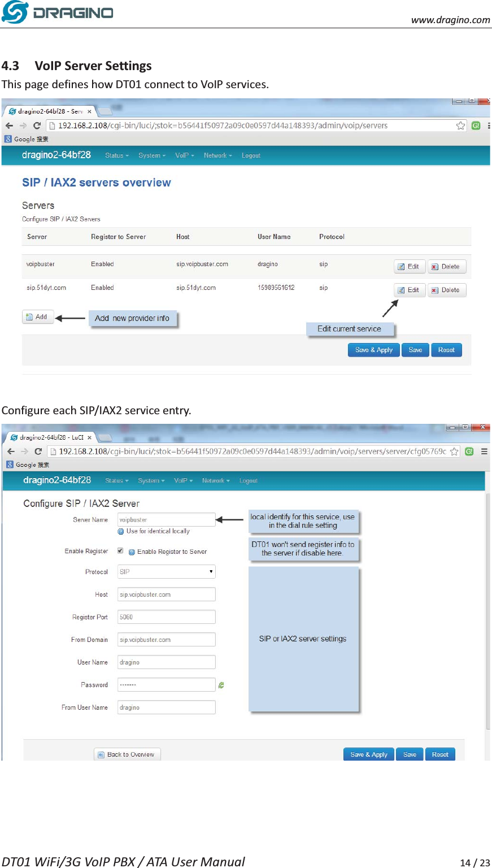This screenshot has width=492, height=868.
Task: Click Server Name field containing voipbuster
Action: 167,519
